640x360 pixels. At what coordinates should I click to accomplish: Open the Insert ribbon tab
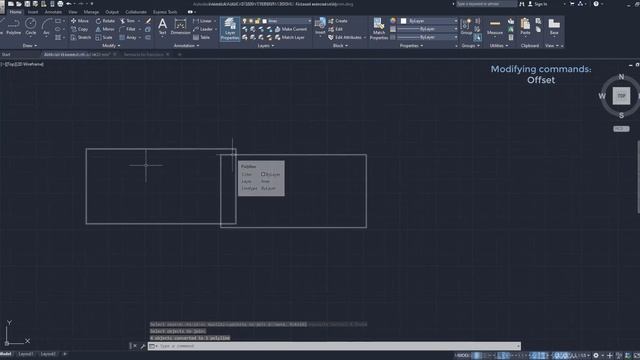click(33, 12)
